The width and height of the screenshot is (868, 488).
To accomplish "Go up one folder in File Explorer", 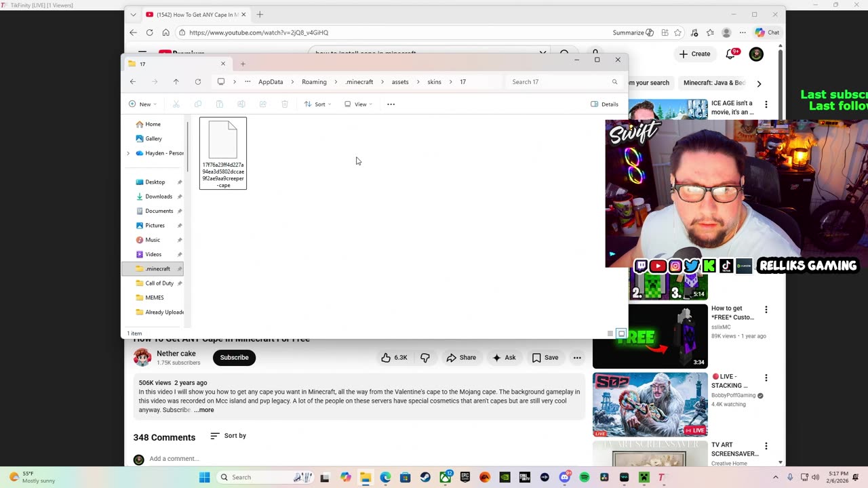I will [x=176, y=82].
